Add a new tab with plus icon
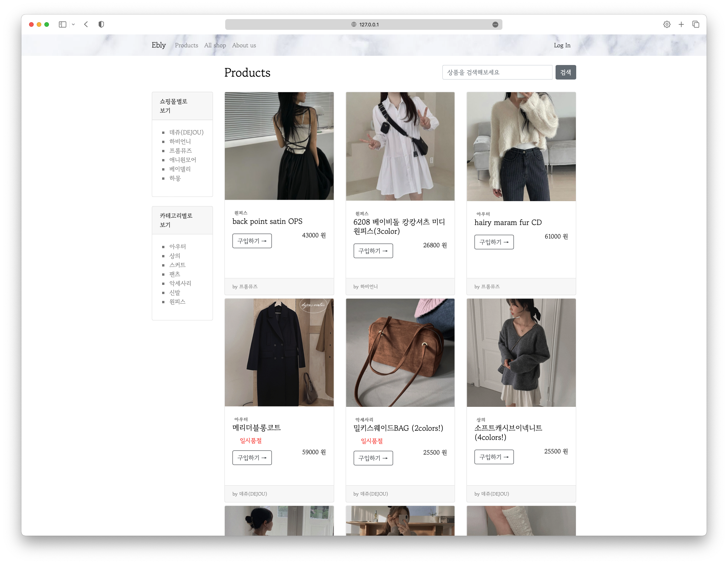Screen dimensions: 728x564 pyautogui.click(x=681, y=24)
